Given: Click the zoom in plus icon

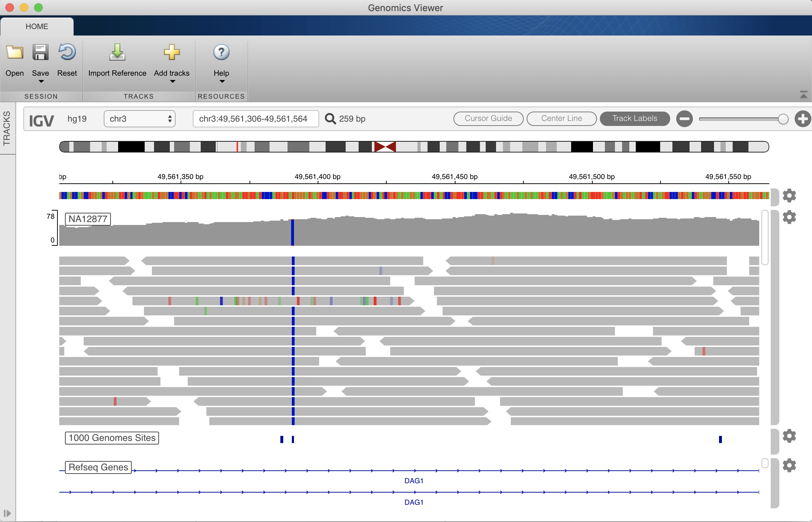Looking at the screenshot, I should pos(803,118).
